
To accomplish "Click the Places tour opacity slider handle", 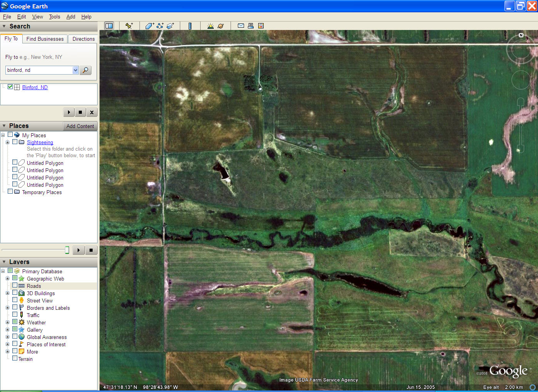I will tap(67, 250).
